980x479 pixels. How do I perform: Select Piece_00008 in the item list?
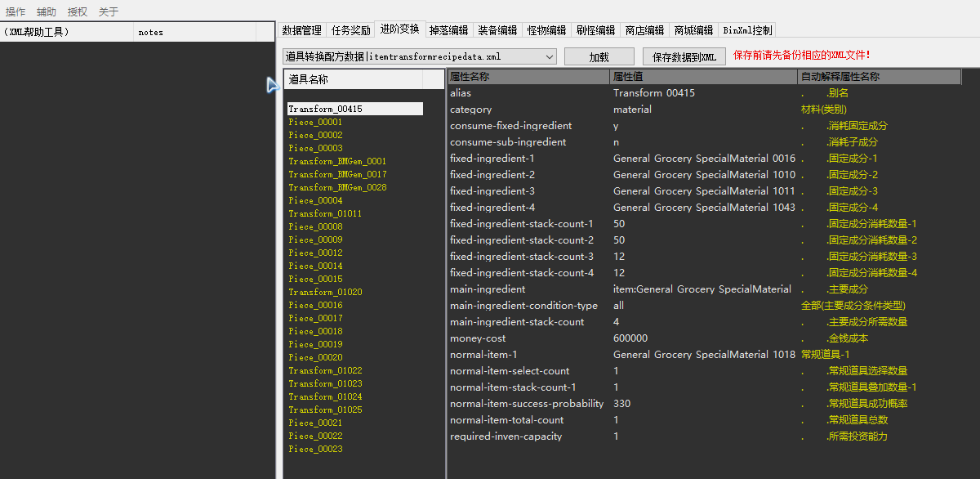coord(315,226)
